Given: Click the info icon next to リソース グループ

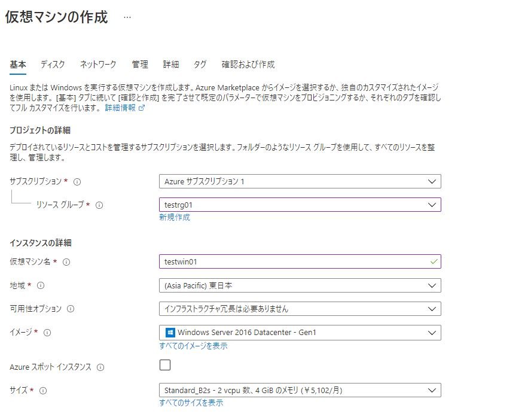Looking at the screenshot, I should click(x=99, y=205).
